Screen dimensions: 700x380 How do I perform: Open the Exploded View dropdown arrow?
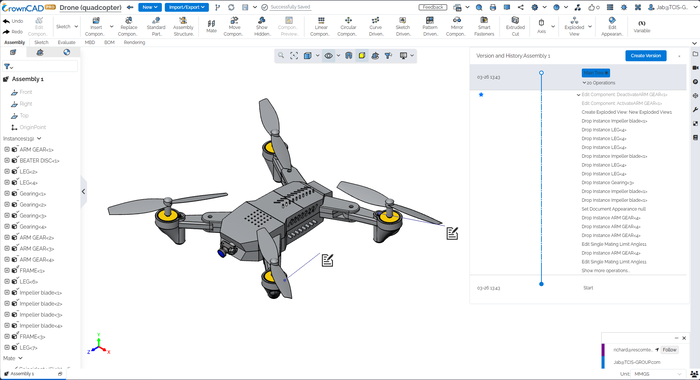(x=590, y=27)
